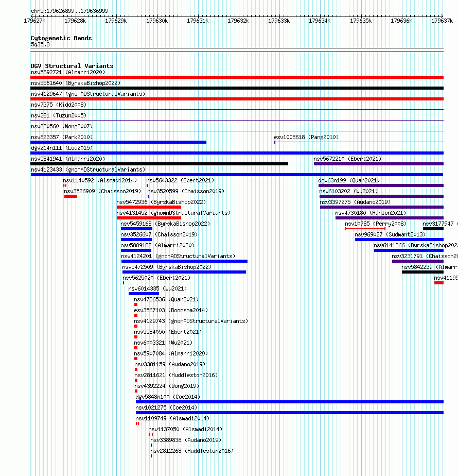Click nsv3389838 (Audano2019) label
This screenshot has height=476, width=458.
pyautogui.click(x=186, y=440)
